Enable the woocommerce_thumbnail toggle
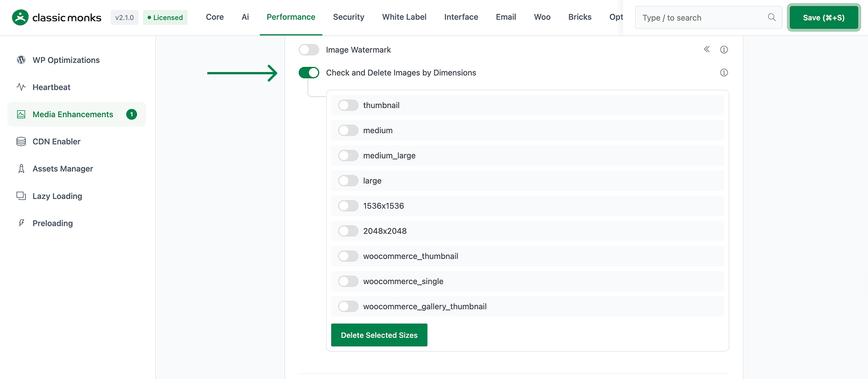The image size is (868, 379). tap(348, 256)
